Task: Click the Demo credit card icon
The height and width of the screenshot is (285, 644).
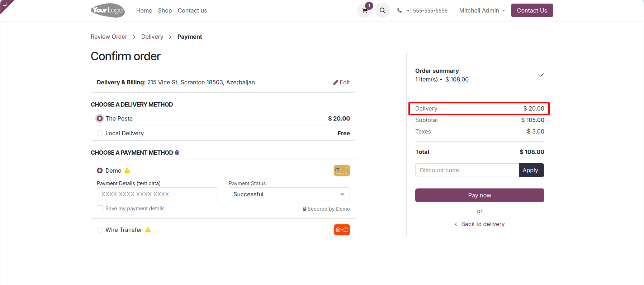Action: [x=341, y=170]
